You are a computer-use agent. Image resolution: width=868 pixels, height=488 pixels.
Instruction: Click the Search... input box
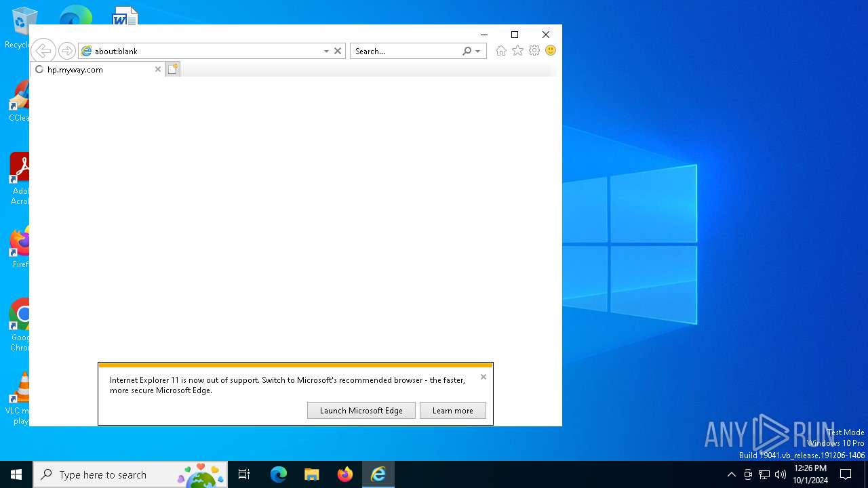pos(406,51)
